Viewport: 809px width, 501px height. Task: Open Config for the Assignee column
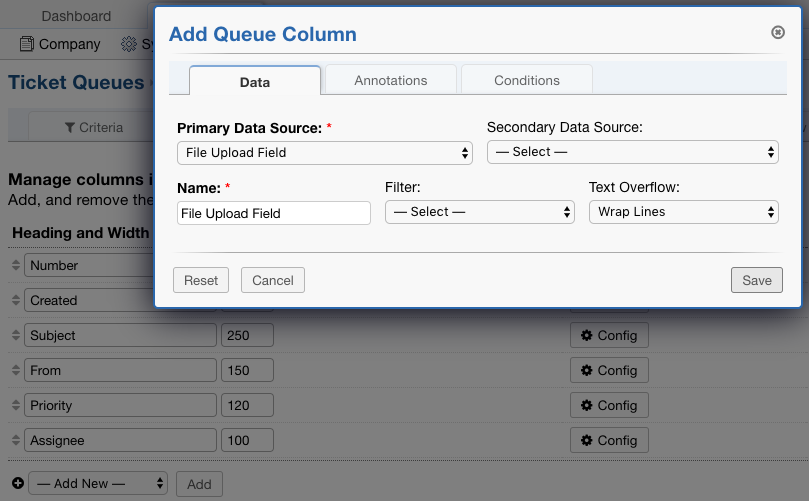coord(609,441)
